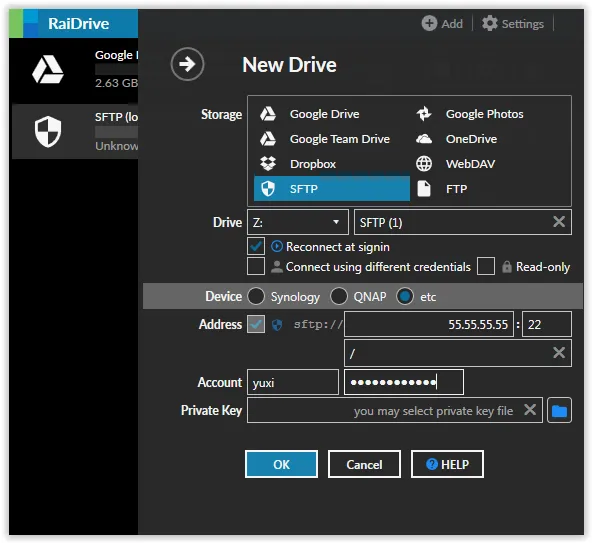Browse for private key folder icon
This screenshot has width=592, height=543.
pyautogui.click(x=559, y=410)
